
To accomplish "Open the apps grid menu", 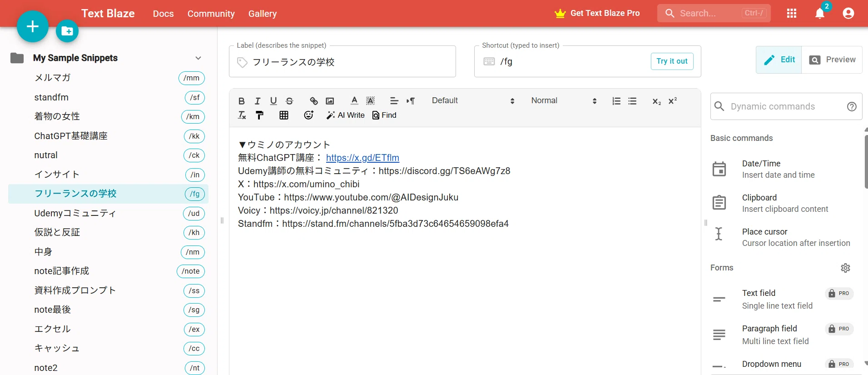I will point(792,13).
